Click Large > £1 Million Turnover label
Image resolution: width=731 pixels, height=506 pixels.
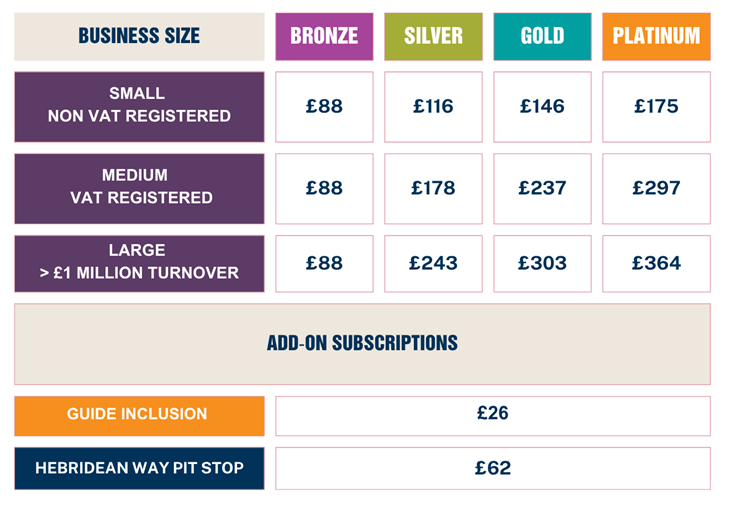click(139, 263)
